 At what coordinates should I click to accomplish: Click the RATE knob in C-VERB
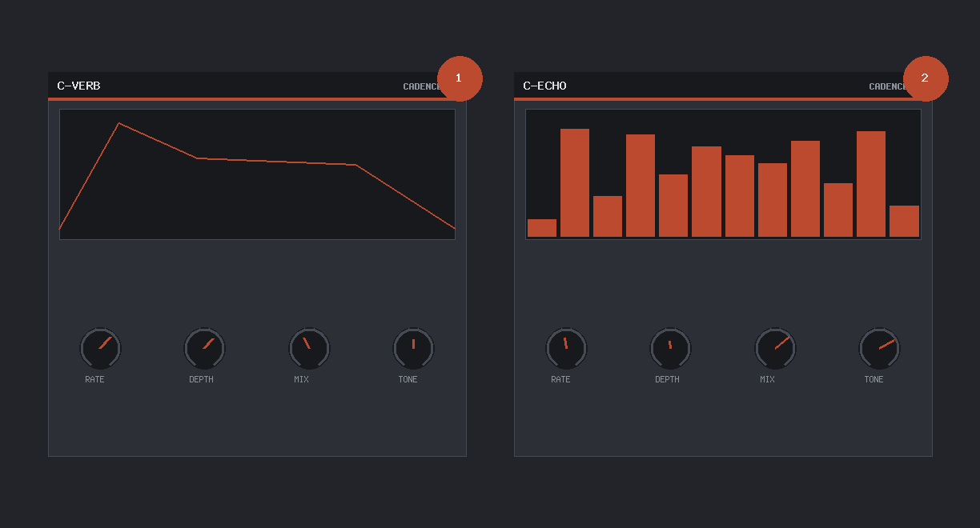pos(100,349)
